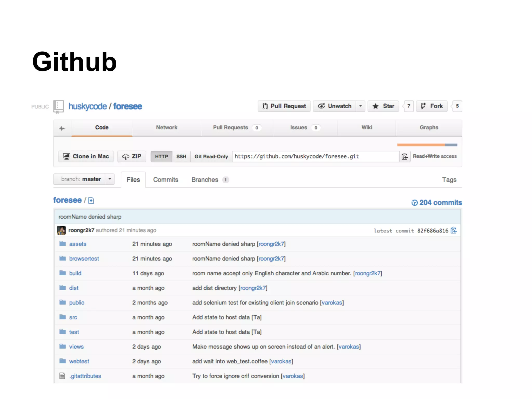
Task: Click roongr2k7's avatar image
Action: point(61,230)
